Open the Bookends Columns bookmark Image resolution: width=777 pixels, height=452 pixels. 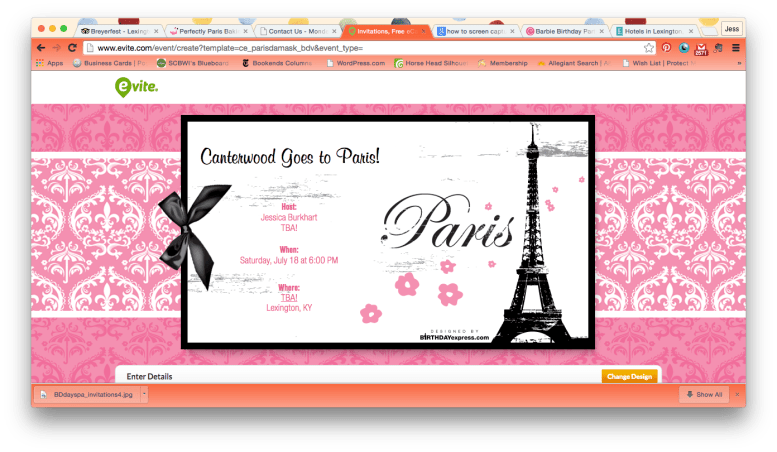click(277, 63)
